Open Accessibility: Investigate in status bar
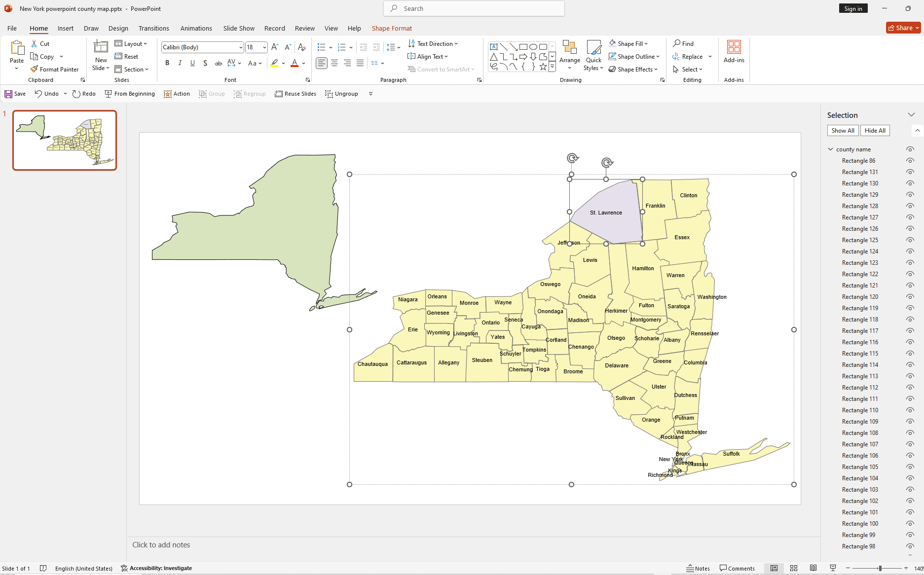This screenshot has height=575, width=924. (156, 568)
